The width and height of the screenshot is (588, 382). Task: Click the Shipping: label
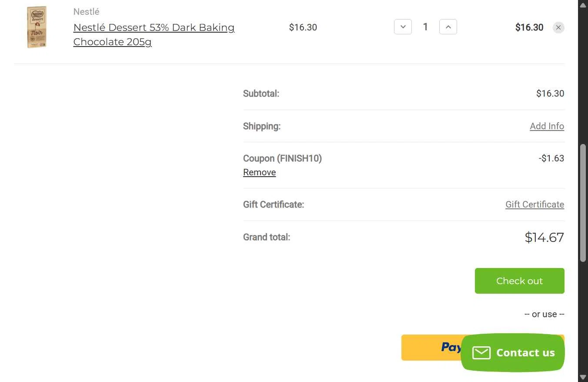[262, 126]
